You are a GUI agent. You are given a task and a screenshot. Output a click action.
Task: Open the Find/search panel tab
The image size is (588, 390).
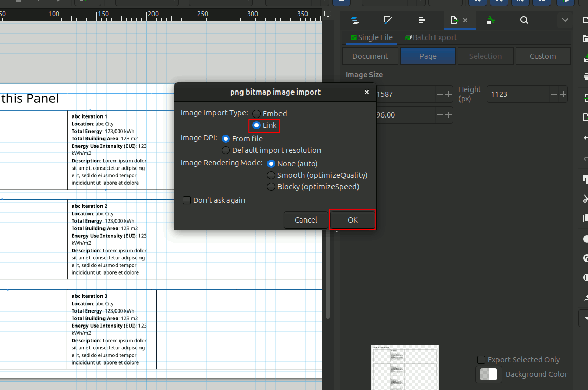(x=524, y=20)
